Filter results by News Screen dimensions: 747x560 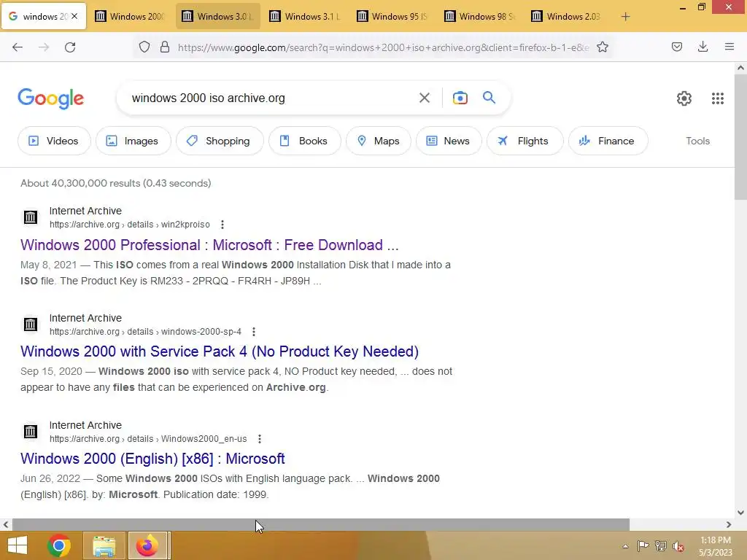coord(449,141)
